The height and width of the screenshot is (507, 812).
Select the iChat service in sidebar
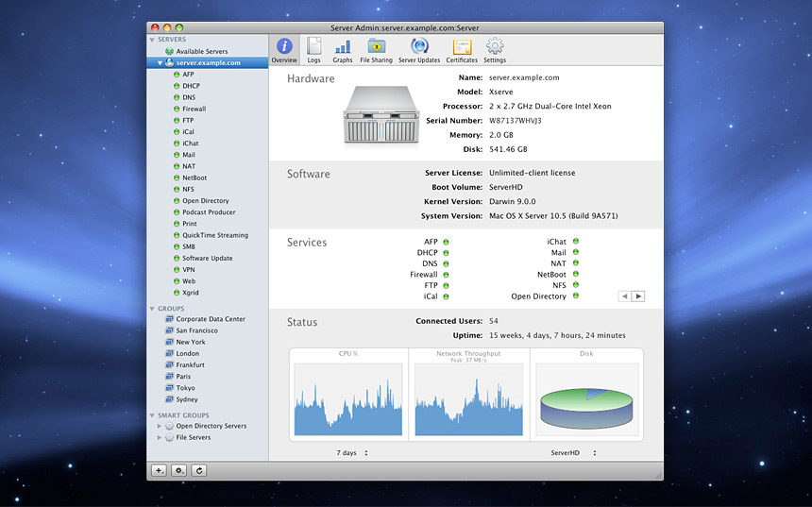point(191,143)
